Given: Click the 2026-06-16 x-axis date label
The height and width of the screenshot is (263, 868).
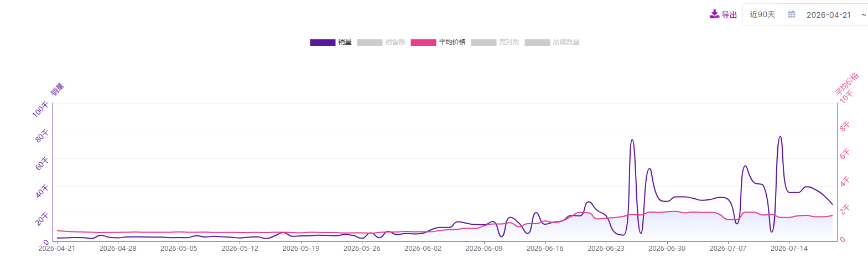Looking at the screenshot, I should [545, 249].
